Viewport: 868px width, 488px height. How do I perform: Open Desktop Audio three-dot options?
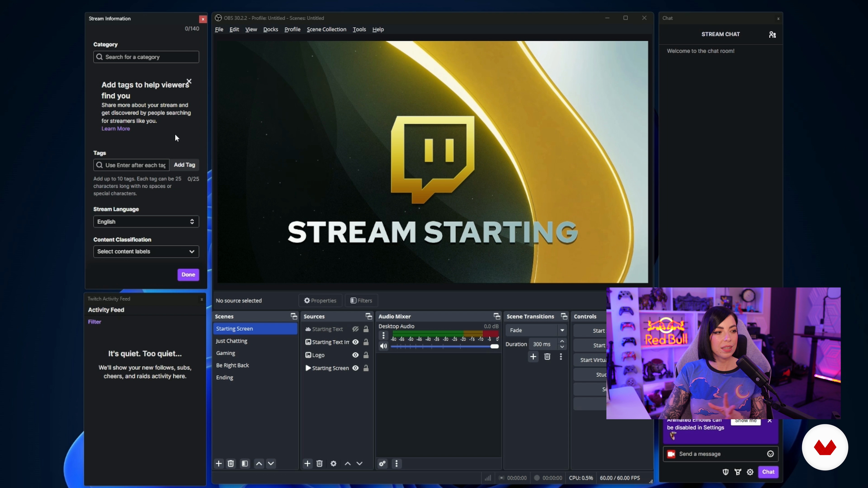(383, 335)
